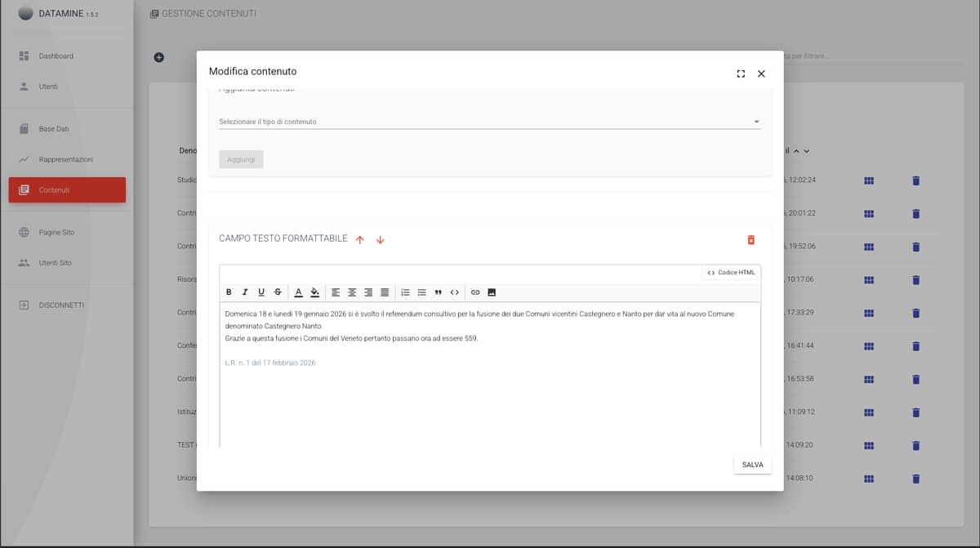Open the text color picker
This screenshot has height=548, width=980.
298,292
